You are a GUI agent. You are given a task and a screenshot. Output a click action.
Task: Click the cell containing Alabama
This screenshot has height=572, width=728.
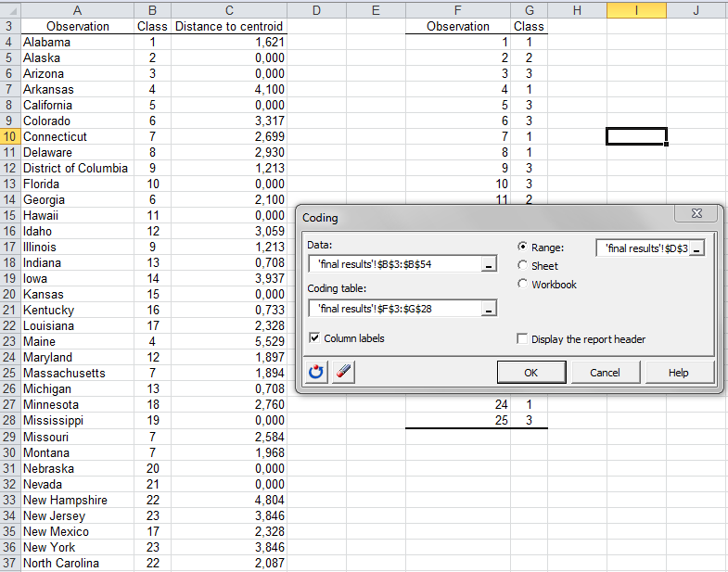78,42
